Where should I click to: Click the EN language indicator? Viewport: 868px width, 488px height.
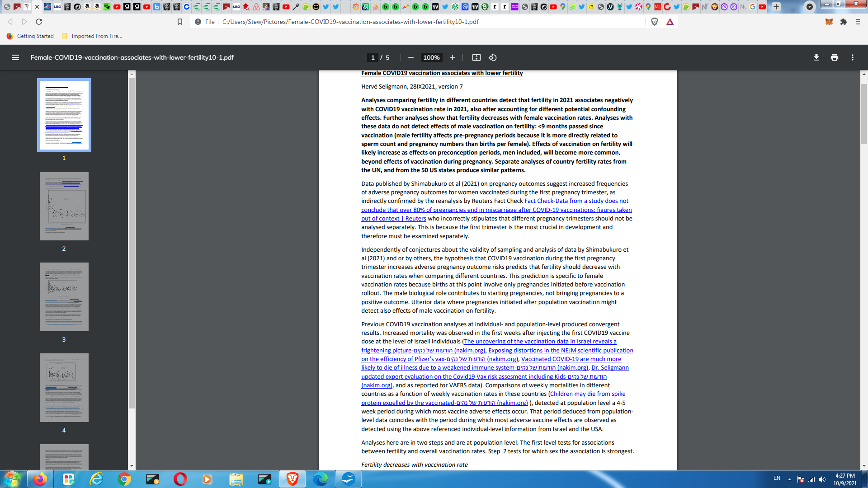pyautogui.click(x=777, y=478)
